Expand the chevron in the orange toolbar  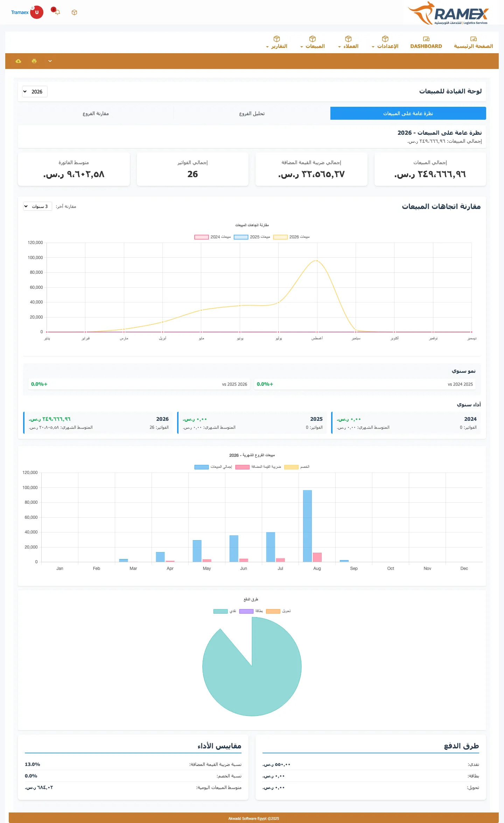coord(50,61)
